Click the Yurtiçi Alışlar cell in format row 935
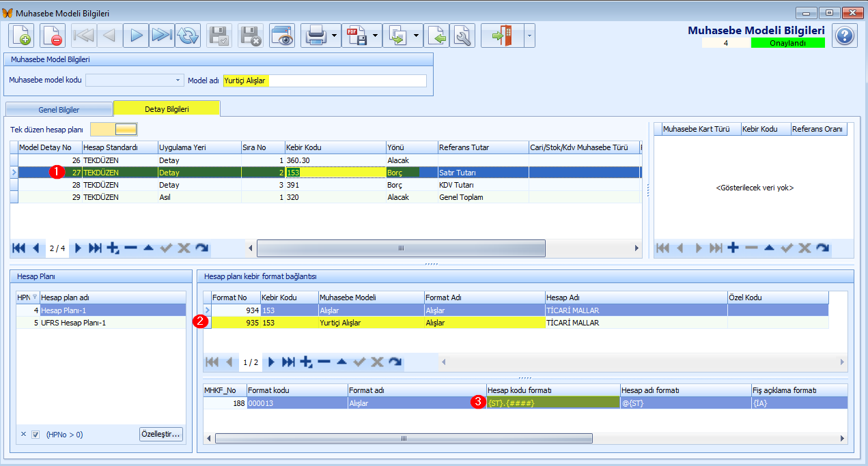This screenshot has width=868, height=466. pyautogui.click(x=371, y=323)
